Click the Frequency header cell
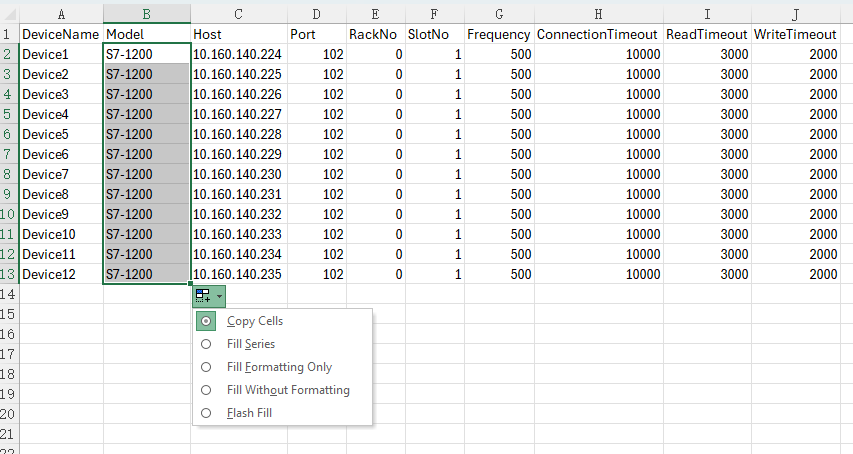 pyautogui.click(x=498, y=34)
